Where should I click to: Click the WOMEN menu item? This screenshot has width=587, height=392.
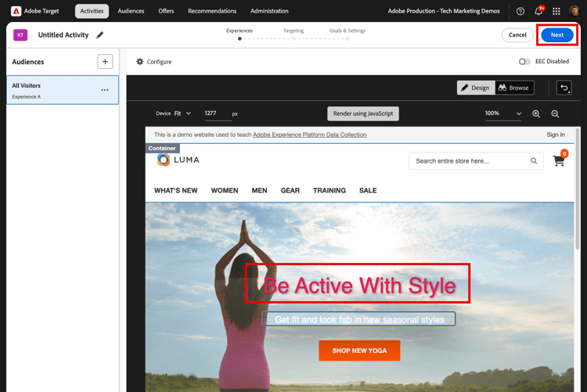pyautogui.click(x=225, y=191)
